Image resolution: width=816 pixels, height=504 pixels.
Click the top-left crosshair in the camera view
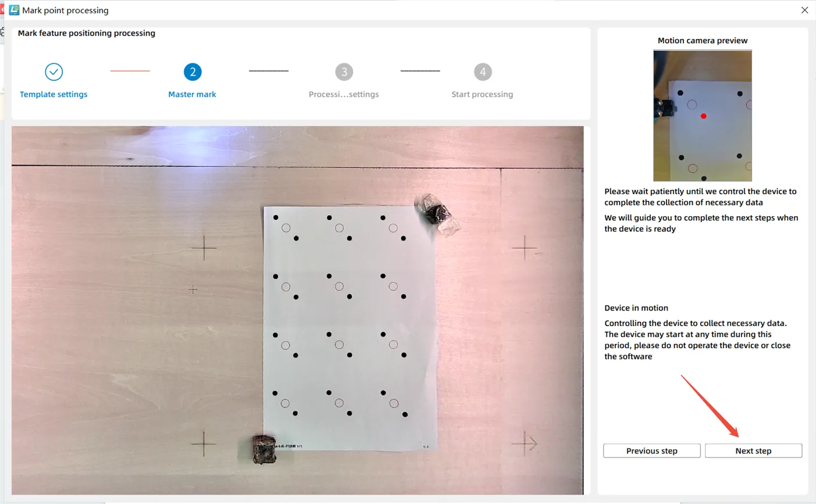pos(204,248)
